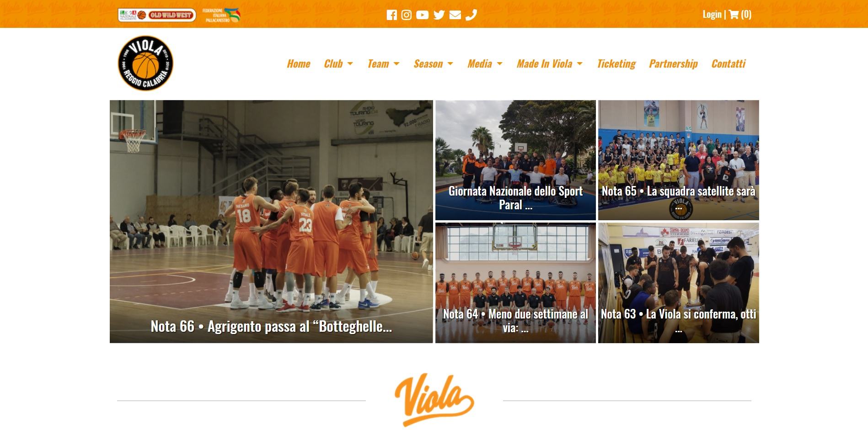868x430 pixels.
Task: Open the Nota 66 Agrigento article thumbnail
Action: [x=271, y=222]
